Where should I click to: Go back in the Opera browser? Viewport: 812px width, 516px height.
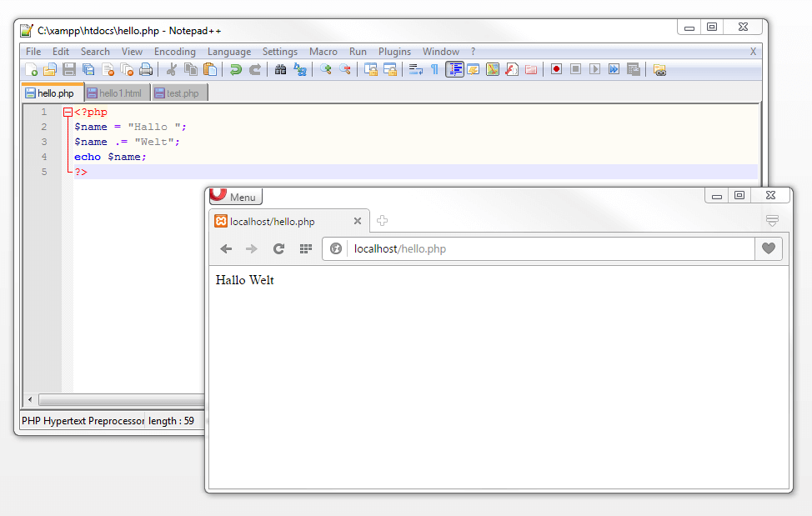pos(226,249)
